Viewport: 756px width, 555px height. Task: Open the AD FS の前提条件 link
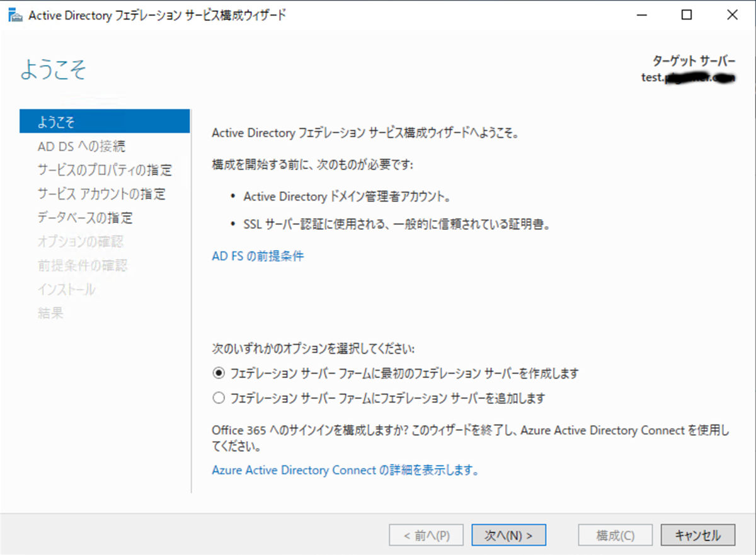coord(257,256)
